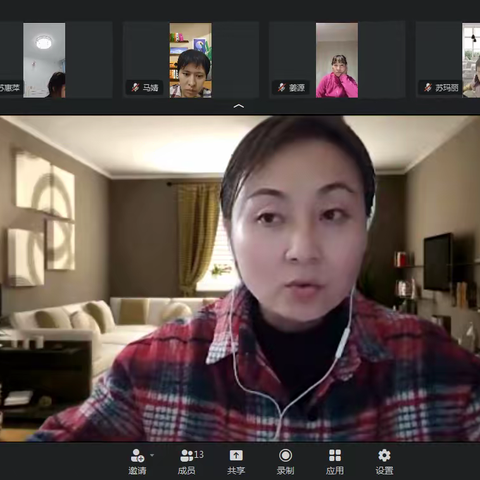This screenshot has height=480, width=480.
Task: Select 马婧's video thumbnail
Action: coord(190,60)
